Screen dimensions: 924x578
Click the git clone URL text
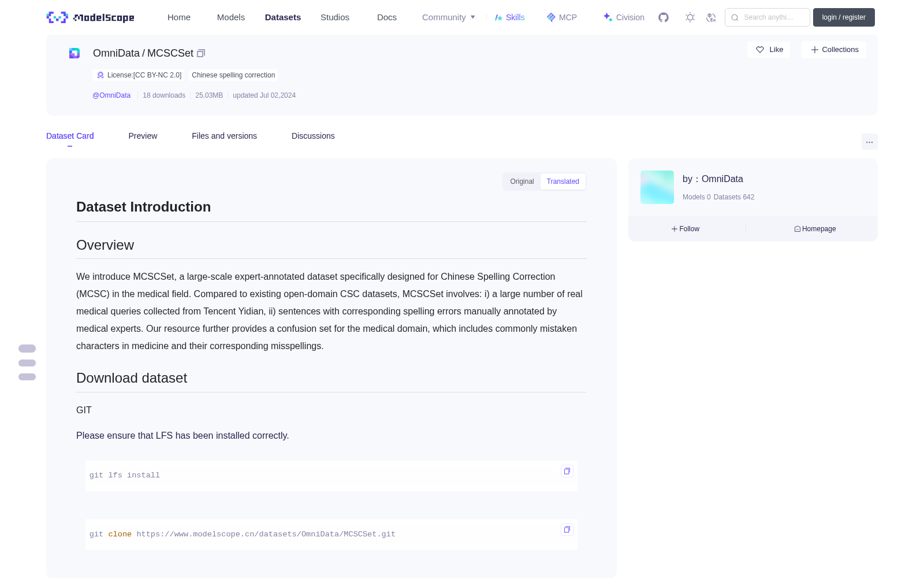(266, 534)
